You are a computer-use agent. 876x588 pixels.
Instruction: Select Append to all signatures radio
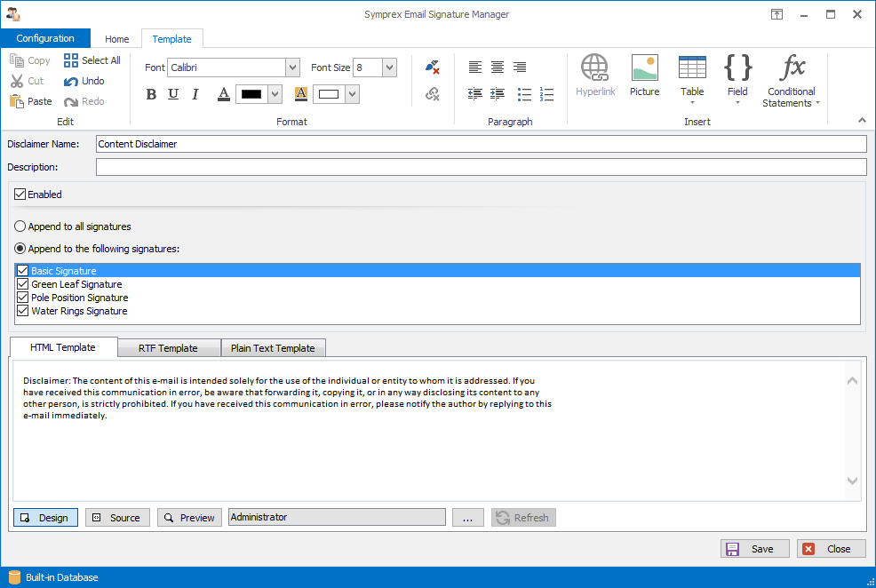click(x=20, y=226)
